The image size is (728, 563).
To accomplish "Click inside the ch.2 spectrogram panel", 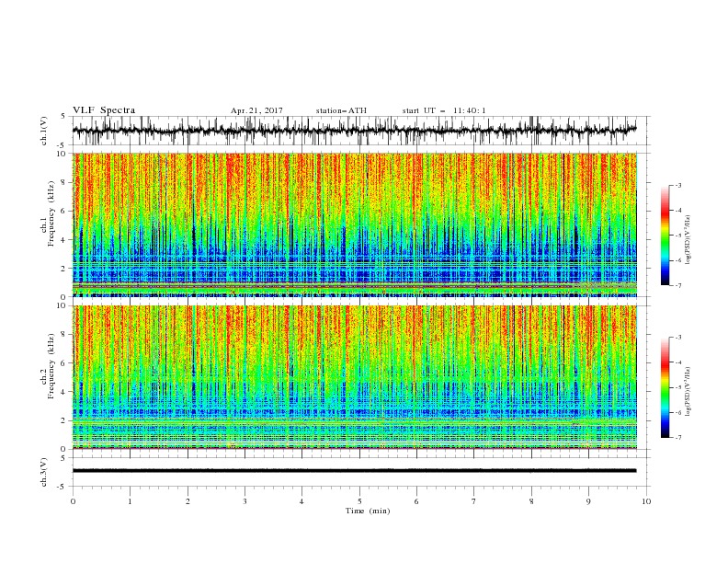I will 355,377.
